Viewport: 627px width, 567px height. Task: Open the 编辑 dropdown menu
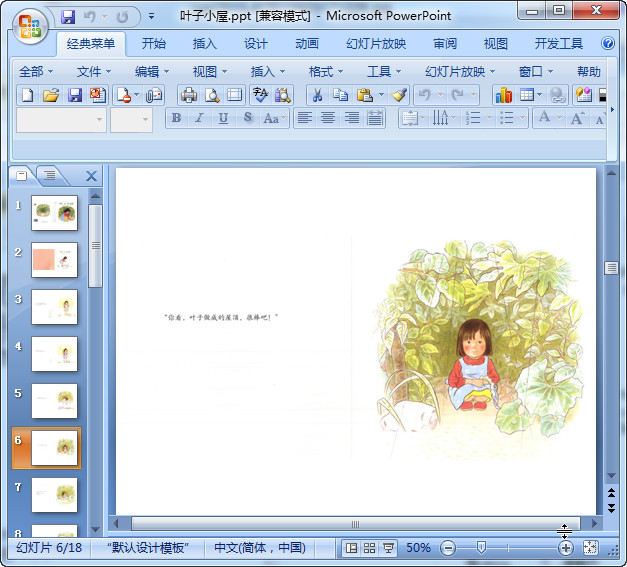click(x=152, y=72)
